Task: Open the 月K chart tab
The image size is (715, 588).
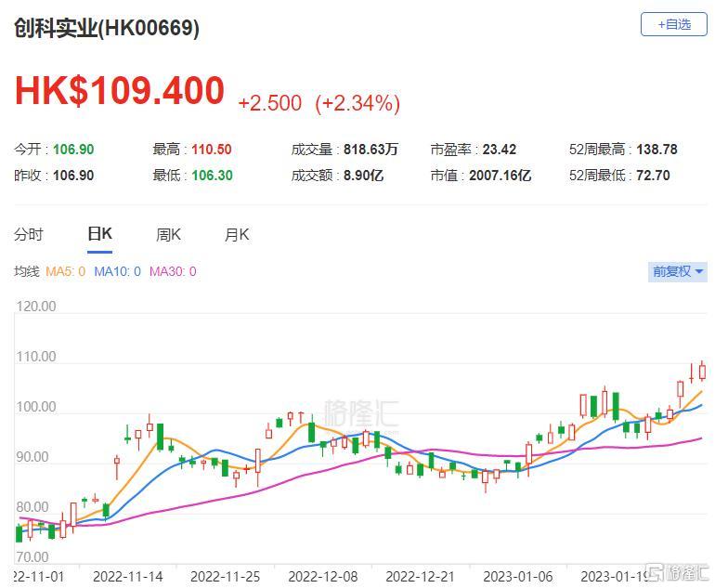Action: tap(237, 234)
